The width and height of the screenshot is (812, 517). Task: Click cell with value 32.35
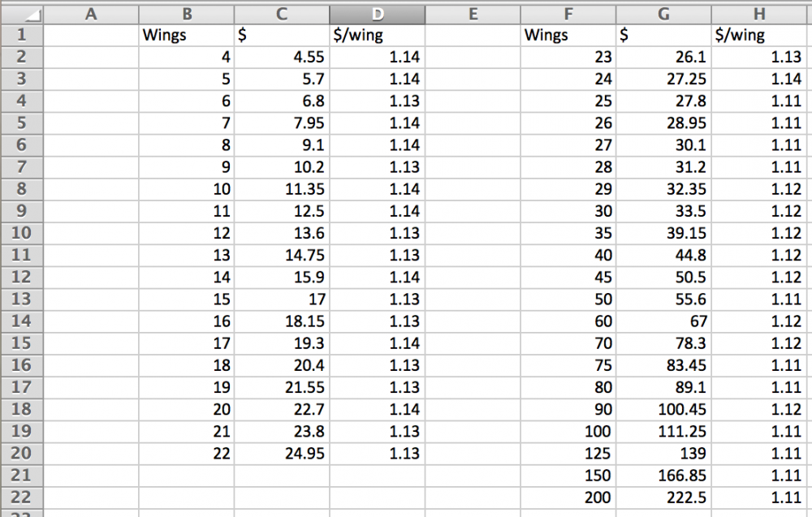point(663,189)
